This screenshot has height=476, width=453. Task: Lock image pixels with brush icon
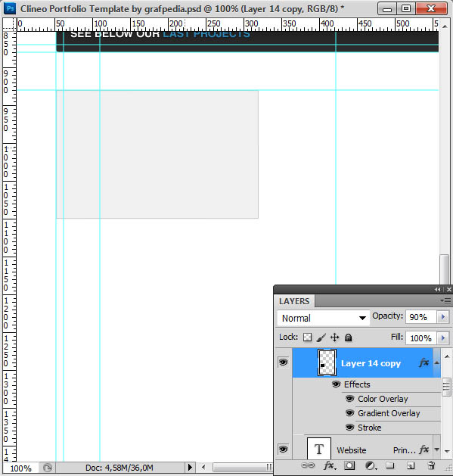[x=321, y=338]
